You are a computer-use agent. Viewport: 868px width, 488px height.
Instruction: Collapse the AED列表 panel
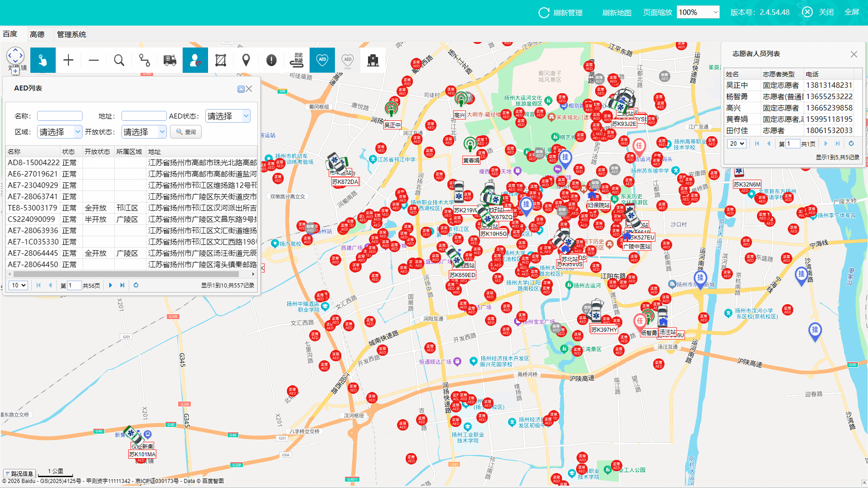click(x=241, y=89)
